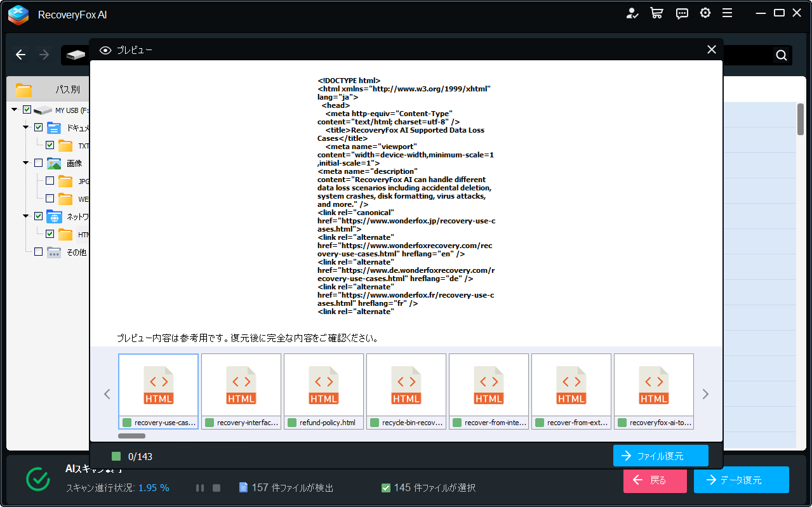The height and width of the screenshot is (507, 812).
Task: Pause the scan with the pause icon
Action: tap(200, 488)
